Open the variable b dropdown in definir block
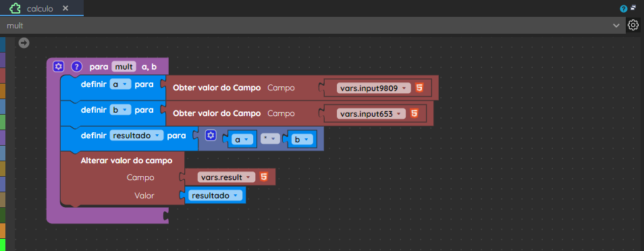 [120, 110]
